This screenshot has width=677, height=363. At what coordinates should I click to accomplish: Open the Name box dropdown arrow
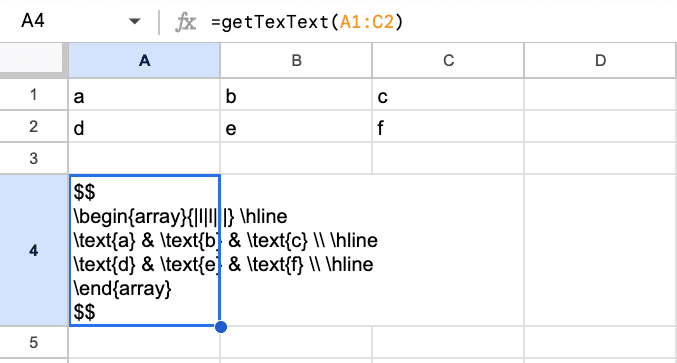tap(135, 21)
